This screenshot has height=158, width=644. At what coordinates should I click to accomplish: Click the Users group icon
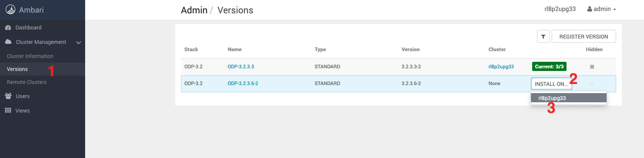coord(8,96)
